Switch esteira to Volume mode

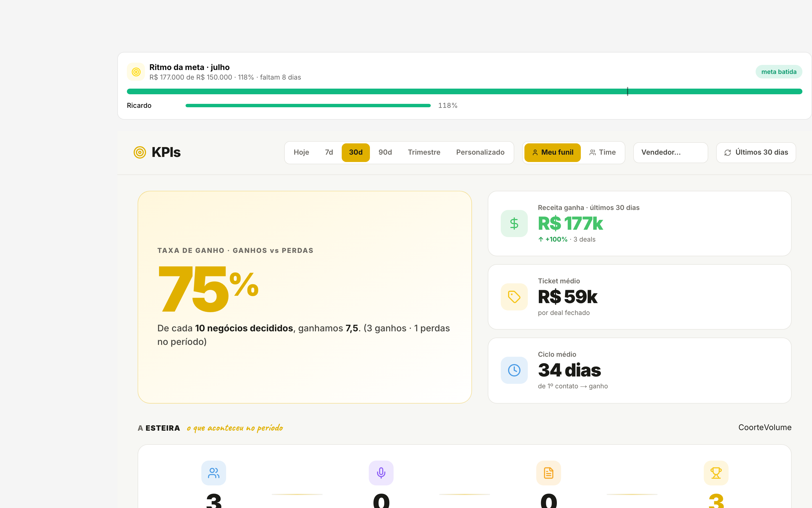[778, 428]
